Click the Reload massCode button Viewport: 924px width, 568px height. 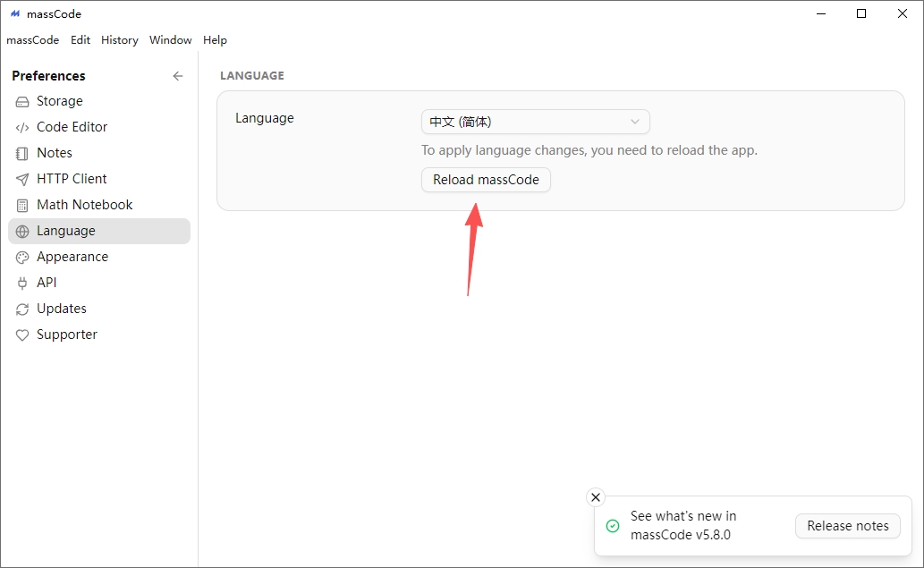coord(487,180)
